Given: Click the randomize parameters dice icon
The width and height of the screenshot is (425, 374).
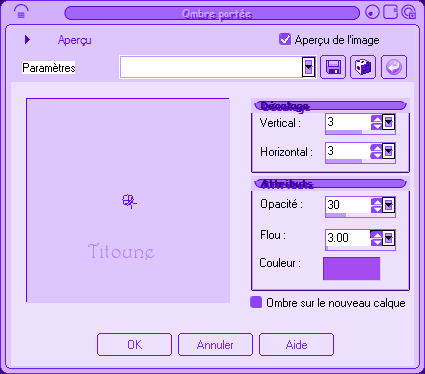Looking at the screenshot, I should click(363, 67).
